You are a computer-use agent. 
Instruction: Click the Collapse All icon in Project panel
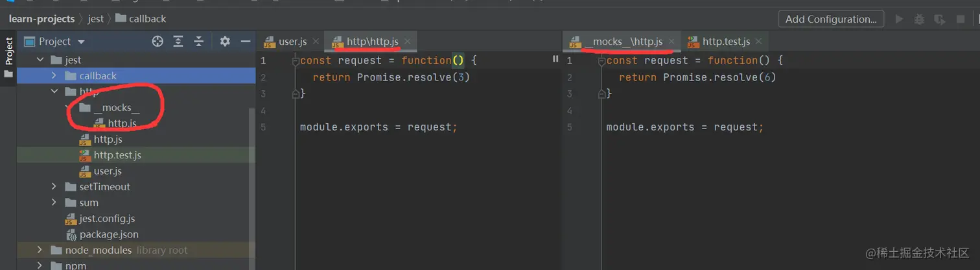coord(199,42)
